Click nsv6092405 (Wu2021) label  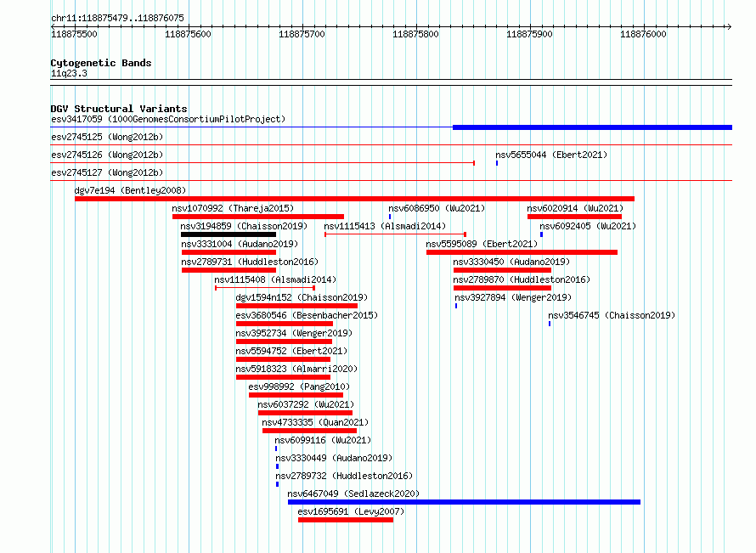tap(588, 226)
